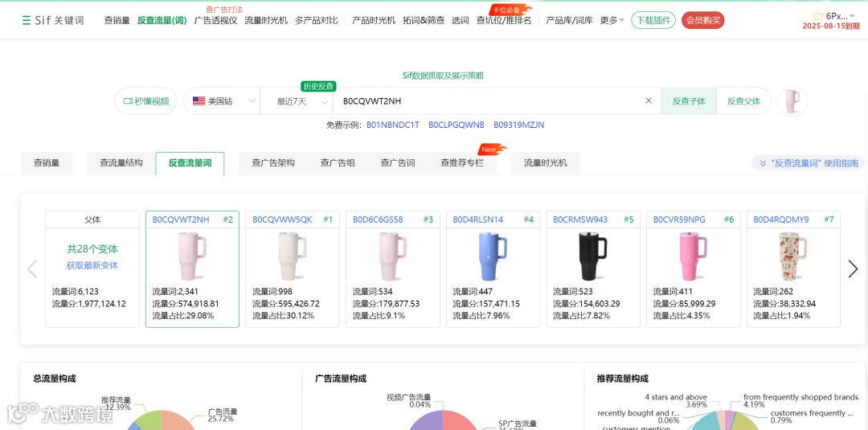Screen dimensions: 868x430
Task: Open the 秒懂视频 video guide
Action: (x=145, y=101)
